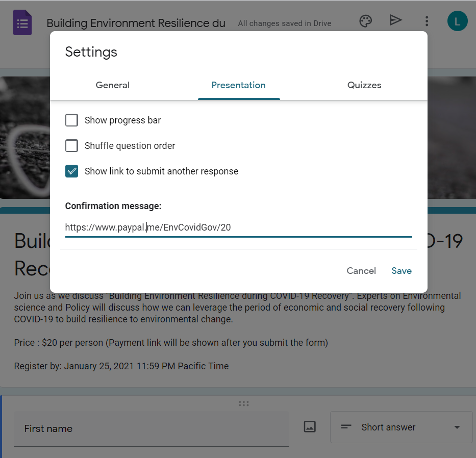The height and width of the screenshot is (458, 476).
Task: Open the three-dot More options menu
Action: [x=427, y=21]
